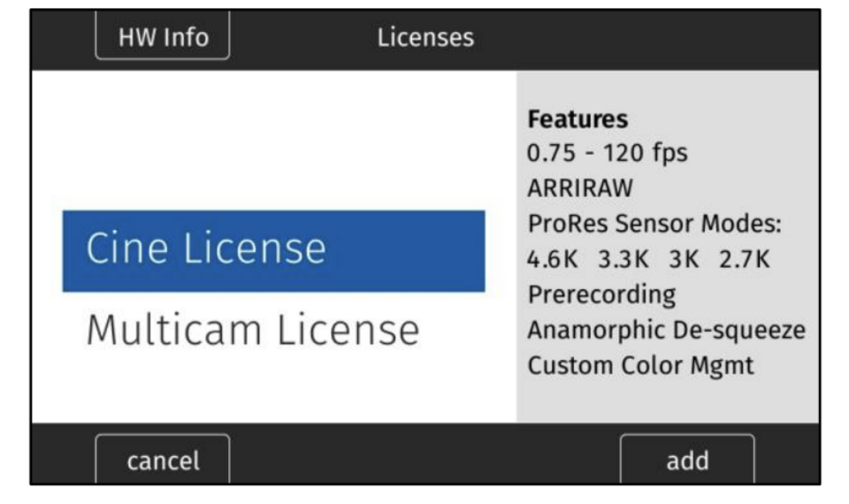
Task: Click the ProRes Sensor Modes label
Action: [x=654, y=225]
